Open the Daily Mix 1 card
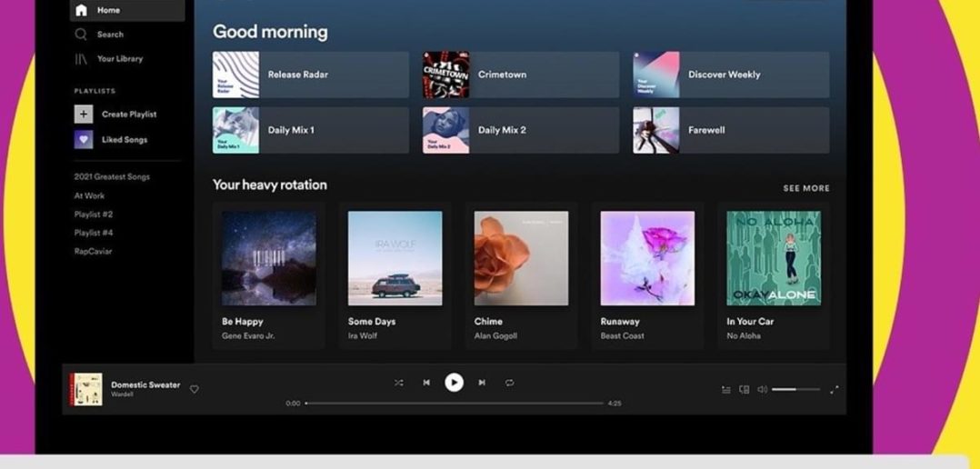 coord(311,131)
